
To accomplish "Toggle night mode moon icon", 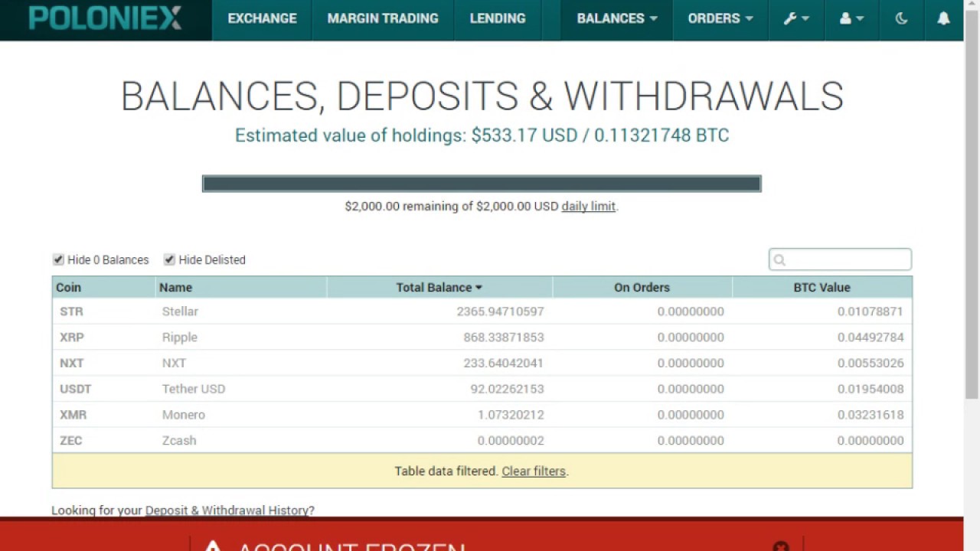I will tap(901, 18).
